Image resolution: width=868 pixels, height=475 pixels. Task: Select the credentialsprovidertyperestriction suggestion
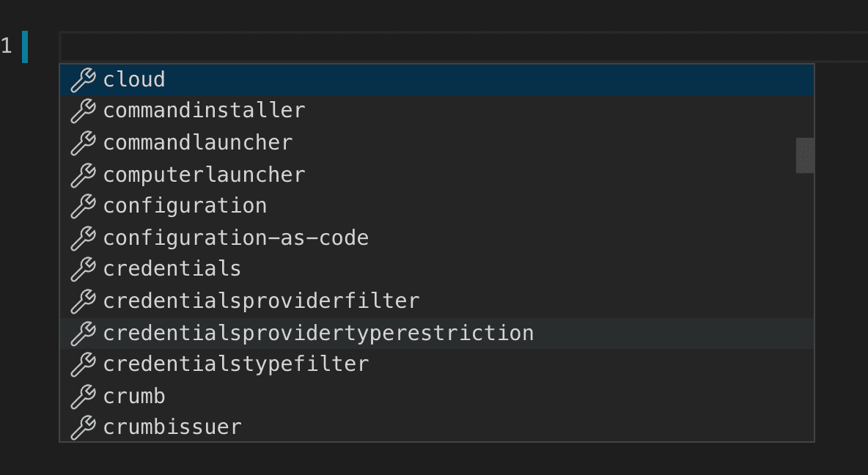click(x=318, y=333)
